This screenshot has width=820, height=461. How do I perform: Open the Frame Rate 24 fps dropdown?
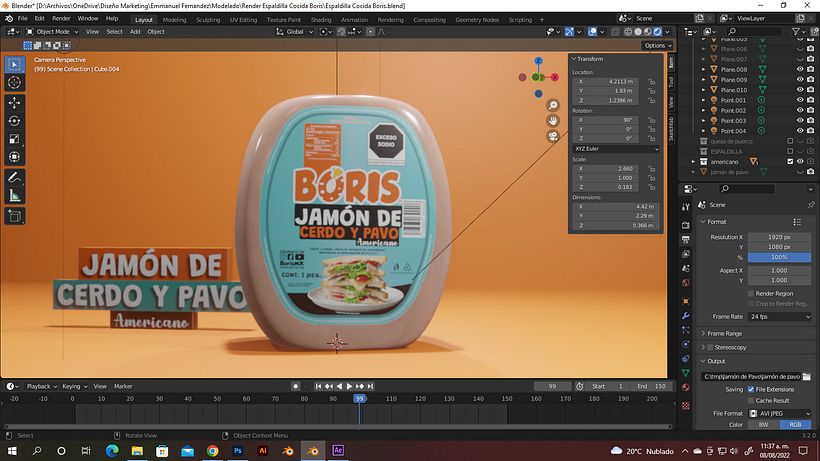point(779,315)
